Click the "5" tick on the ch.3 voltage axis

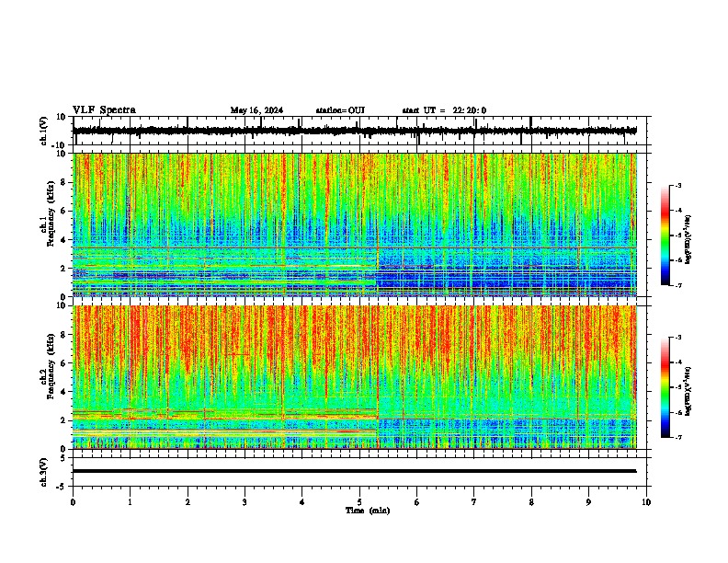pos(63,457)
